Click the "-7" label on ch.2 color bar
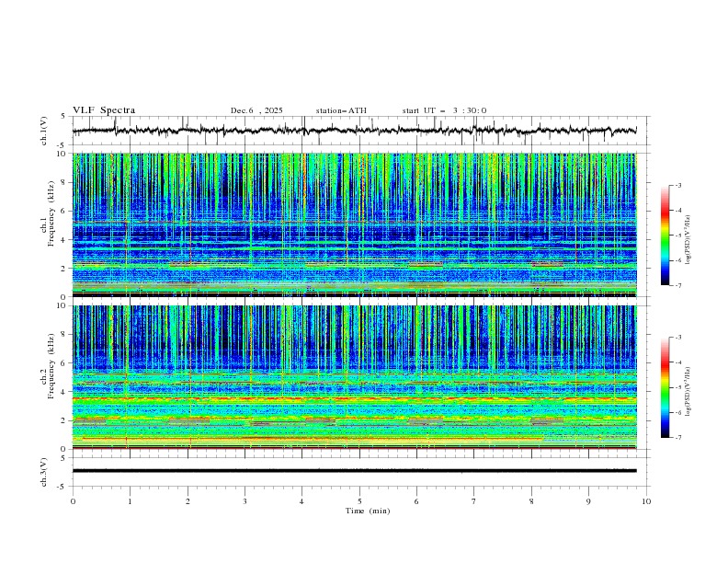 (677, 438)
